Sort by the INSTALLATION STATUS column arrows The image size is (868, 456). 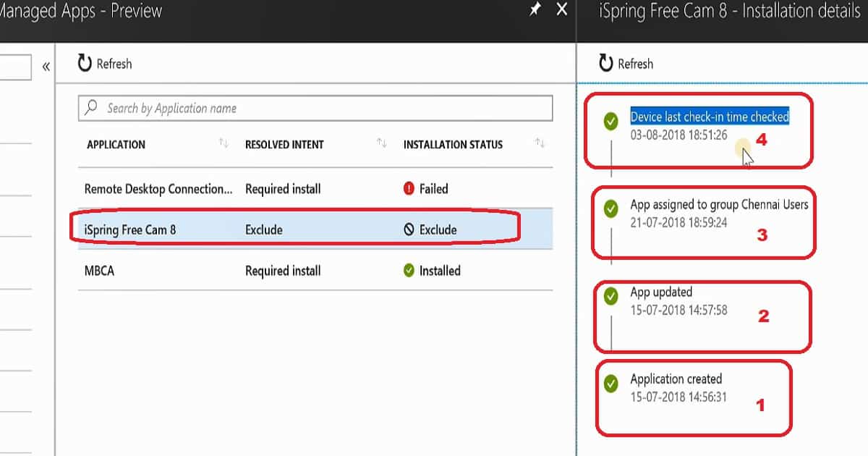click(540, 143)
